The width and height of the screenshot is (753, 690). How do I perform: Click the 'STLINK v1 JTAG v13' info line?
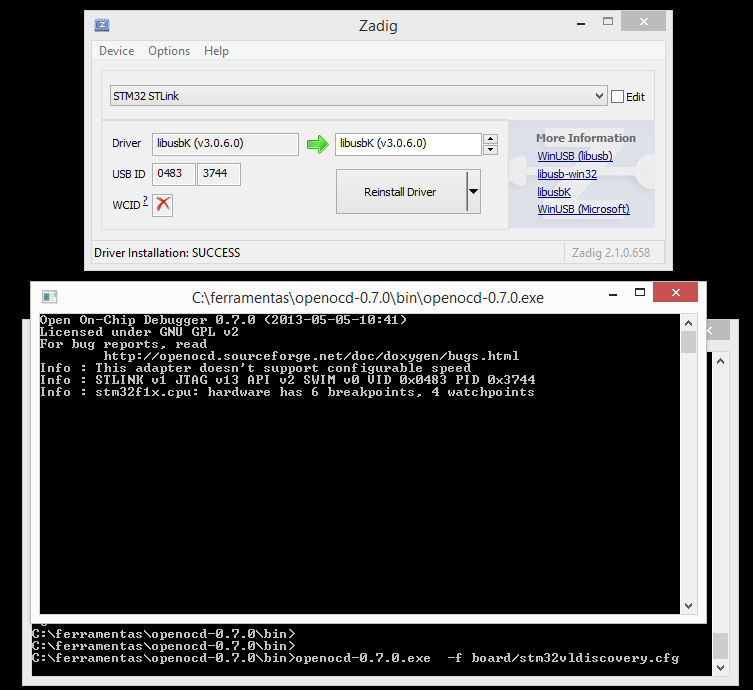[x=287, y=380]
